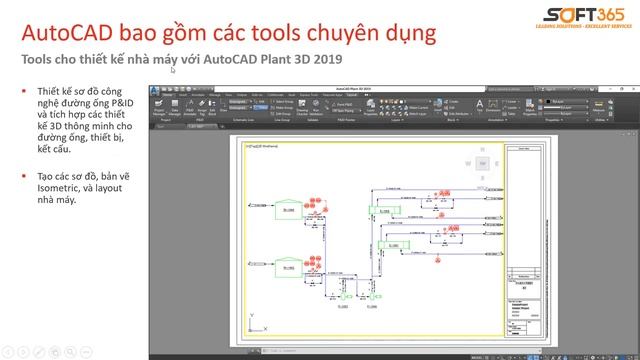
Task: Open slideshow more options ellipsis
Action: coord(86,352)
